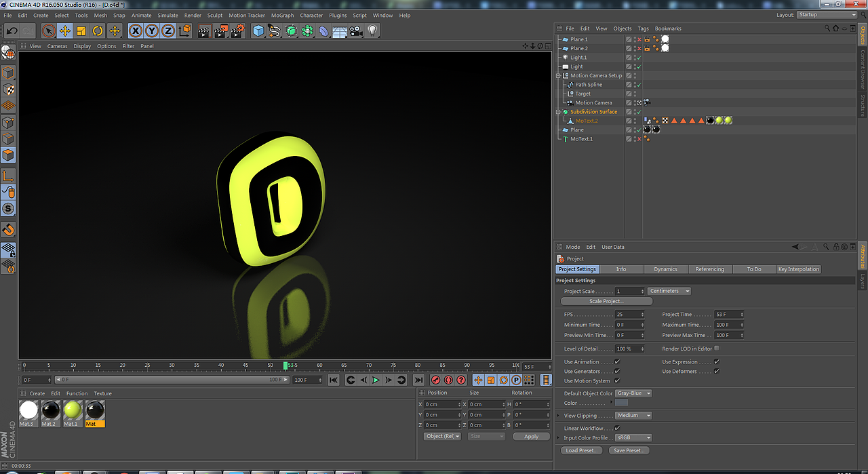Add a Camera object from toolbar
868x474 pixels.
pyautogui.click(x=356, y=31)
